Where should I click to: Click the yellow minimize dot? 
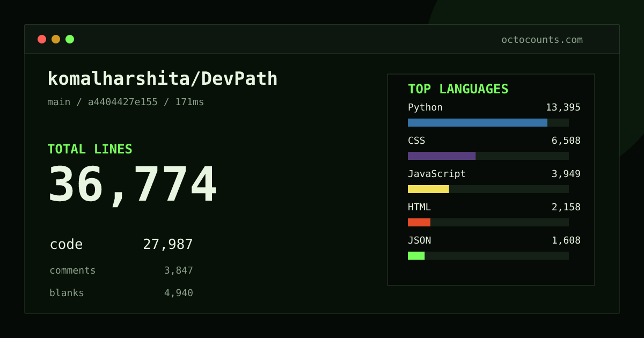tap(56, 39)
